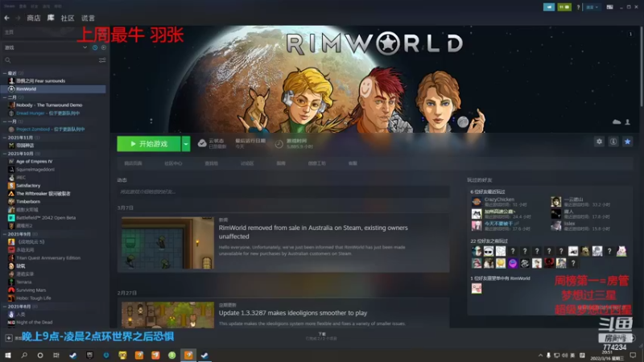Open CrazyChicken friend avatar
Viewport: 644px width, 362px height.
point(477,202)
